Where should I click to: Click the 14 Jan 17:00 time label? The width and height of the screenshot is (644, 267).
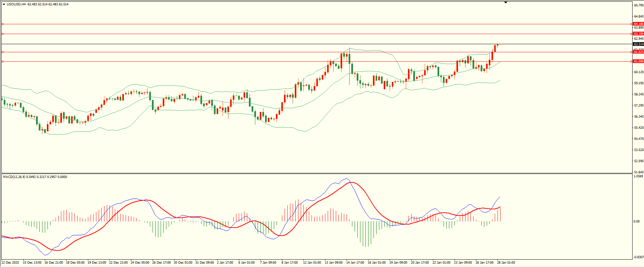coord(355,263)
